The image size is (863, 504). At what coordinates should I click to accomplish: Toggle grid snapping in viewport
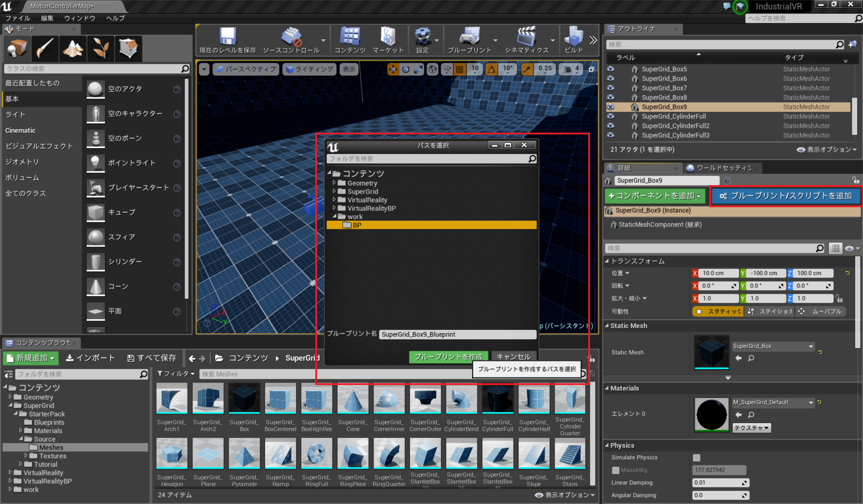[459, 69]
